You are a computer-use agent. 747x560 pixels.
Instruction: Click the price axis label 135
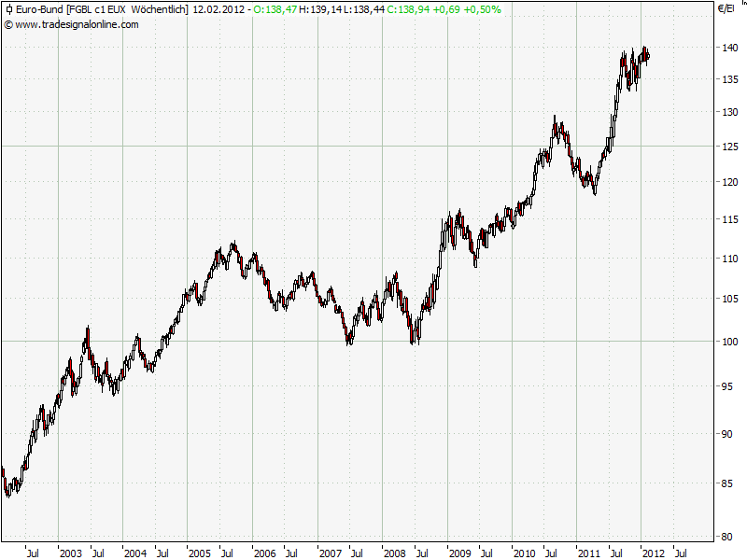[x=730, y=79]
